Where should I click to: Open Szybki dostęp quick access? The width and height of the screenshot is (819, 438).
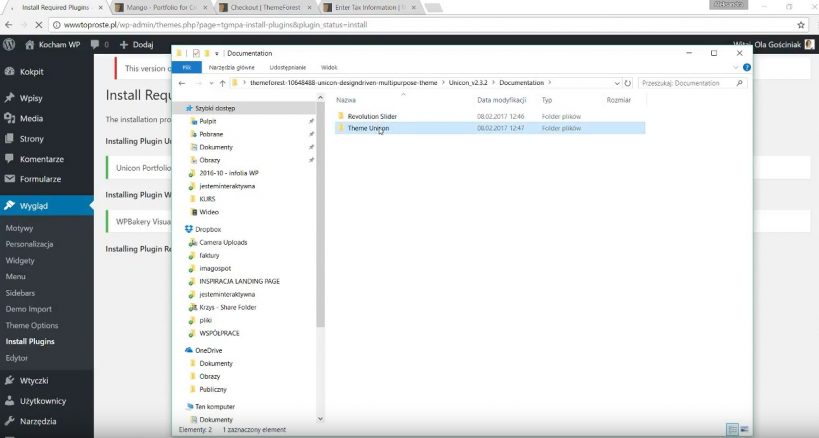215,108
